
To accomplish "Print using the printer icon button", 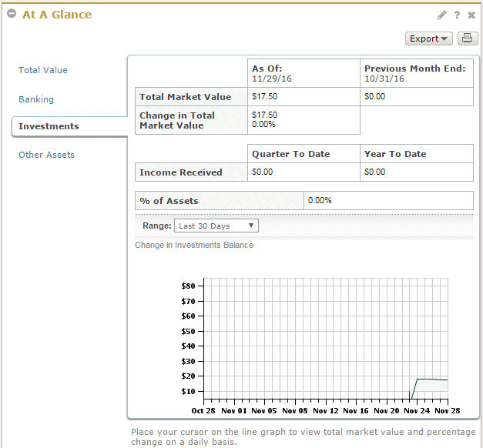I will [x=468, y=38].
